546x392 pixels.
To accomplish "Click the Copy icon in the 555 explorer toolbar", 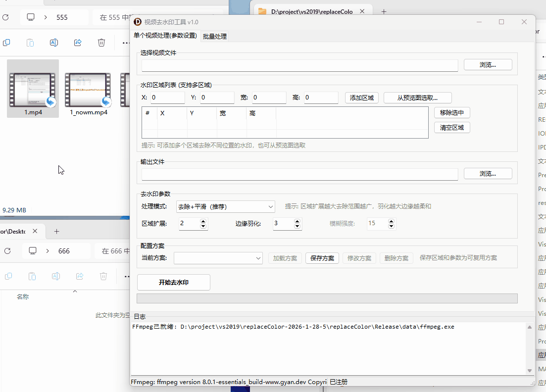I will point(6,43).
